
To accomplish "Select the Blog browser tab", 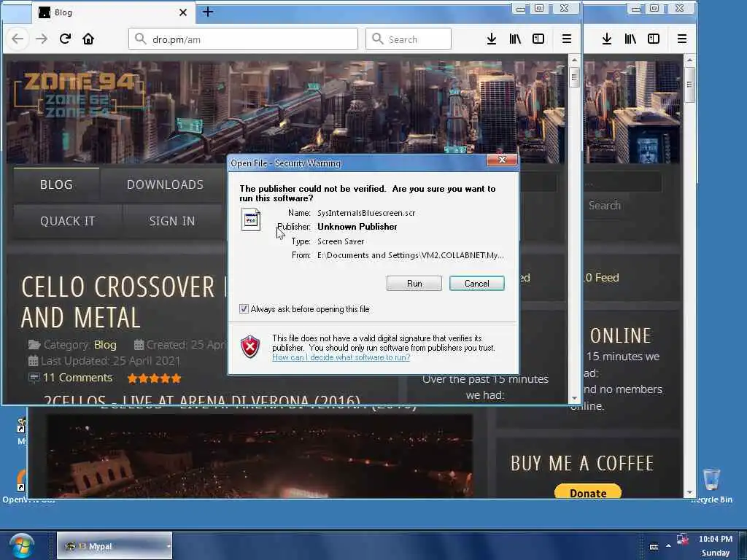I will pos(113,12).
